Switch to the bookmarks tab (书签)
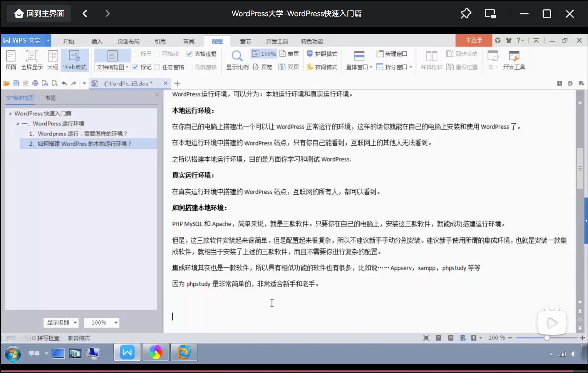 tap(50, 98)
